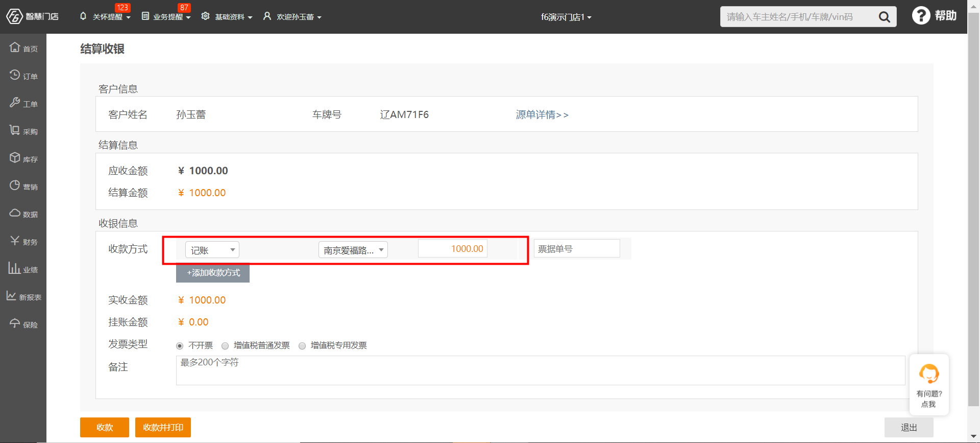Open 基础资料 gear menu
Screen dimensions: 980x443
[205, 16]
